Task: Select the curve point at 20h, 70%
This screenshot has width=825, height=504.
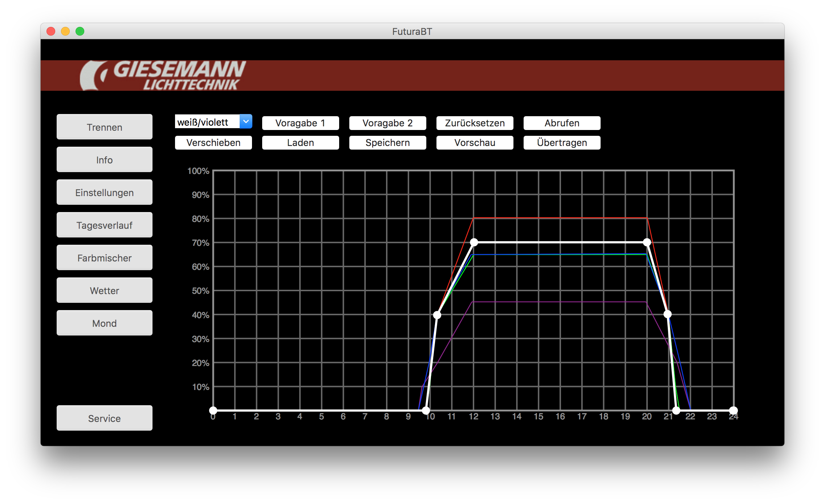Action: (x=647, y=242)
